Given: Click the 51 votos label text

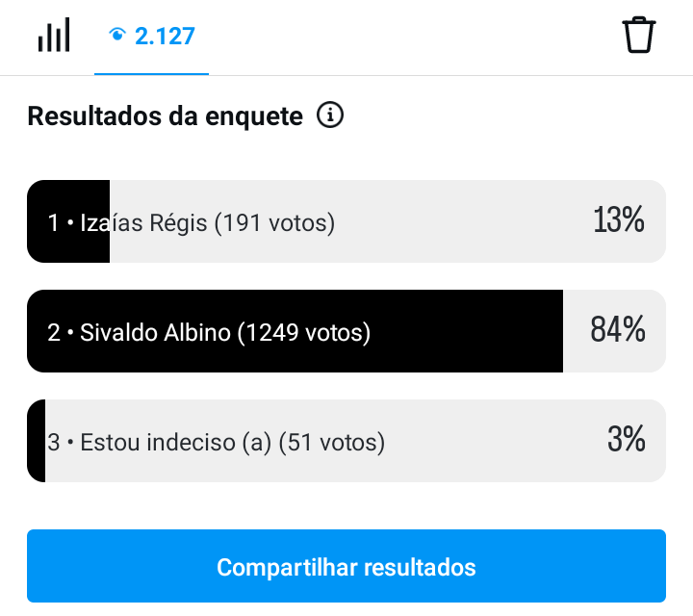Looking at the screenshot, I should pos(332,443).
